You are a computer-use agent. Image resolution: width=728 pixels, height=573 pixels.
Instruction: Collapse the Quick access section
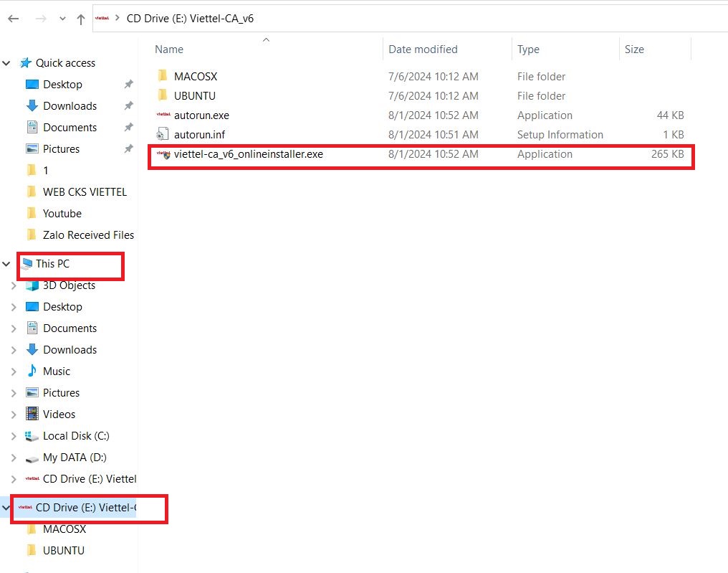pyautogui.click(x=6, y=63)
